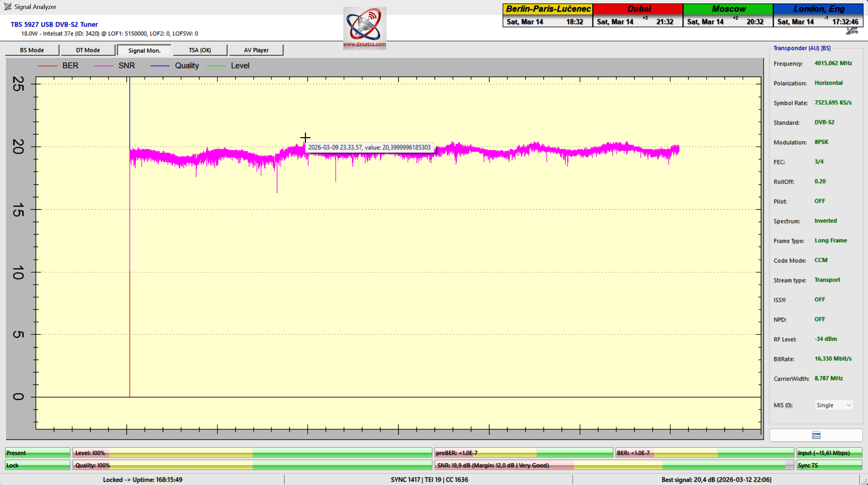This screenshot has width=868, height=485.
Task: Click the Quality 100% progress bar
Action: 252,465
